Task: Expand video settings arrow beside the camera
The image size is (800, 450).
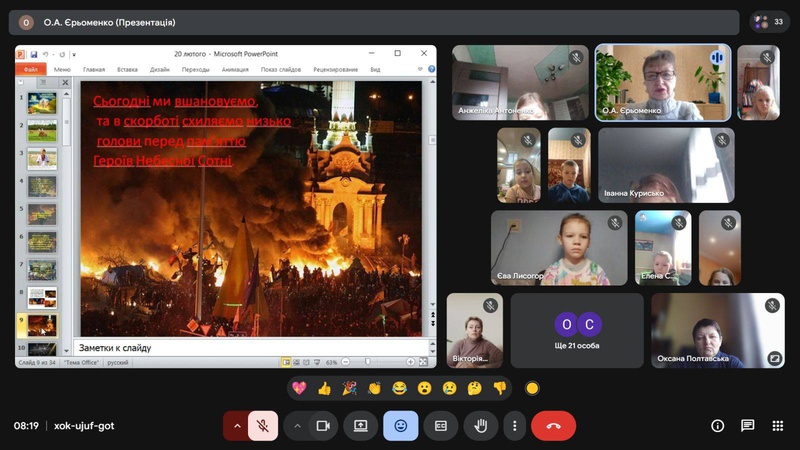Action: coord(297,426)
